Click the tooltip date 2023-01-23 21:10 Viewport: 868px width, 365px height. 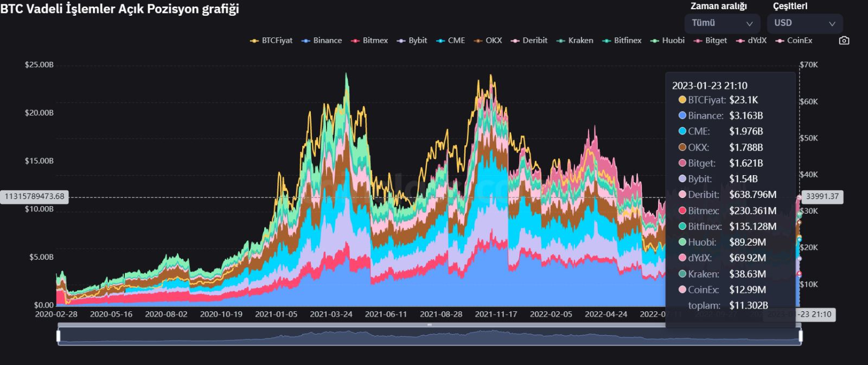point(709,86)
